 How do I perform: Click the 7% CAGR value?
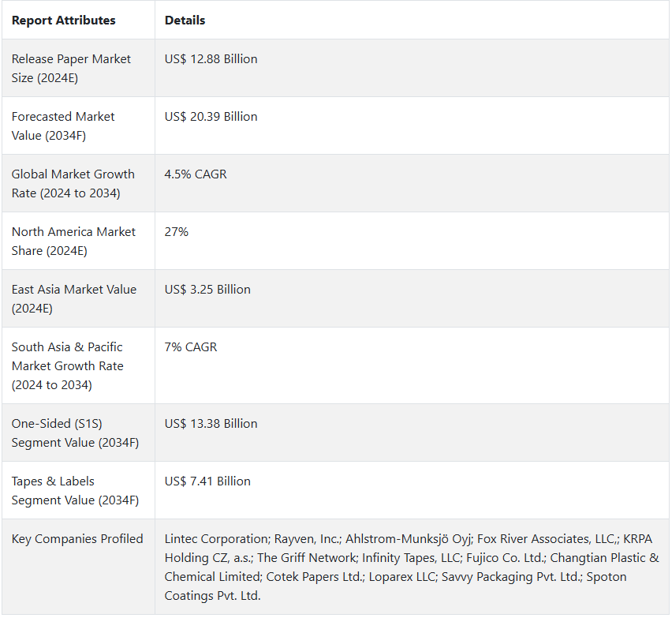[191, 347]
